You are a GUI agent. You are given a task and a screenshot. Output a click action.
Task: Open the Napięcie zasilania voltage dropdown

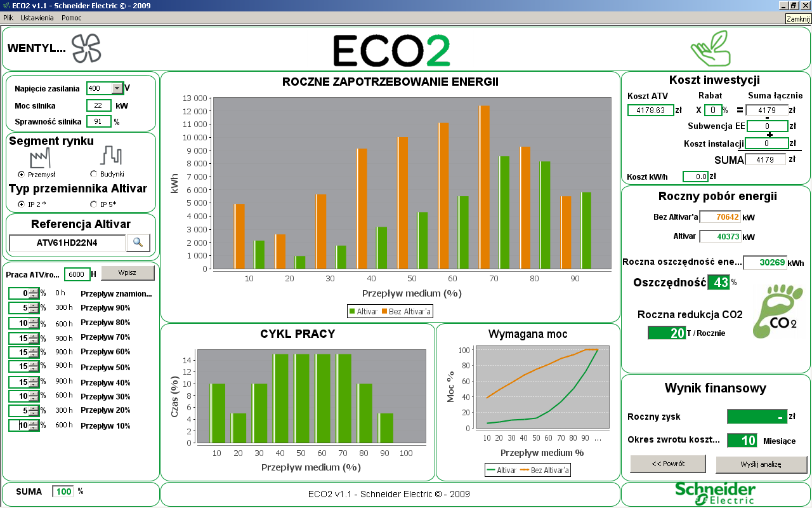coord(117,88)
